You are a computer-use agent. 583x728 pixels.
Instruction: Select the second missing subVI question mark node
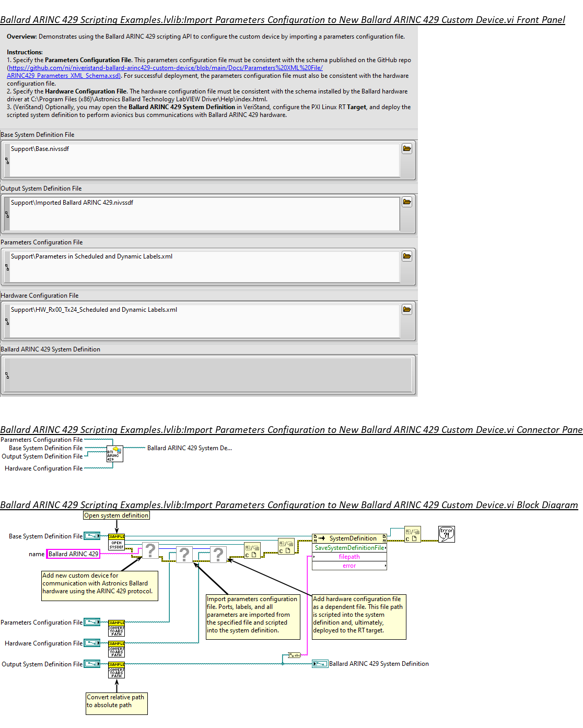click(184, 554)
